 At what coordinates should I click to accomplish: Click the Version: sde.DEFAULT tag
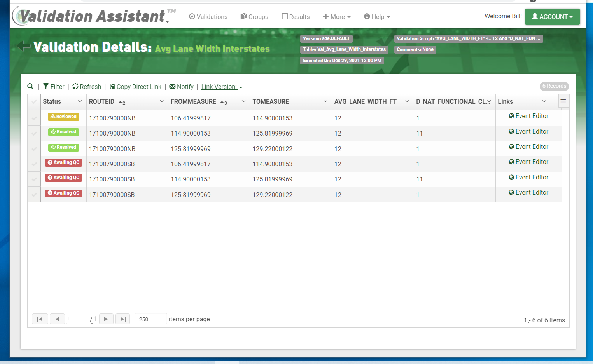click(x=326, y=38)
